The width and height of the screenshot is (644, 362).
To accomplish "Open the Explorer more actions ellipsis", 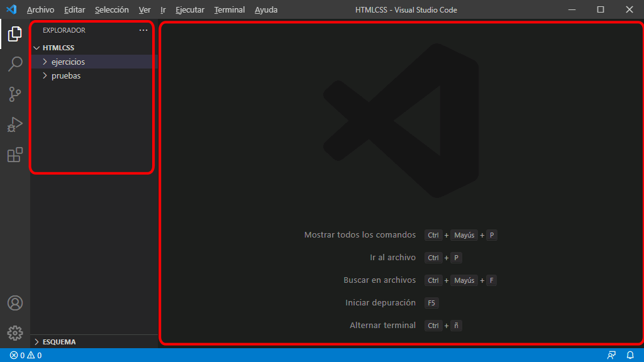I will tap(143, 30).
